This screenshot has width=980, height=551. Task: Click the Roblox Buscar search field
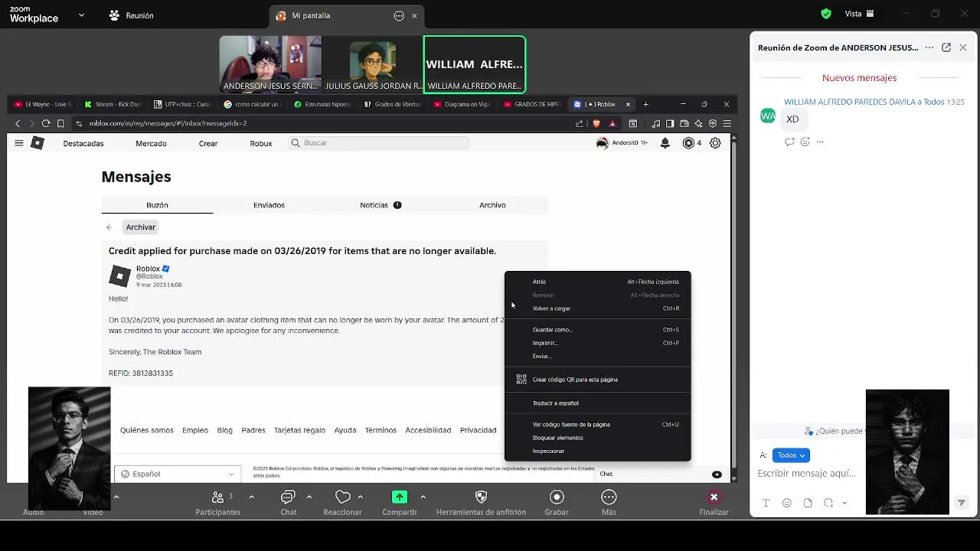(379, 143)
